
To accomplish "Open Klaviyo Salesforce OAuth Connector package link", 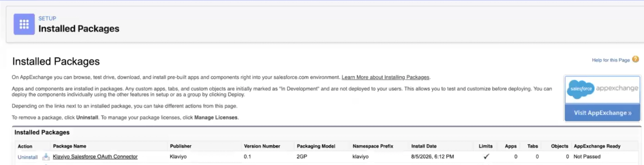I will tap(95, 157).
